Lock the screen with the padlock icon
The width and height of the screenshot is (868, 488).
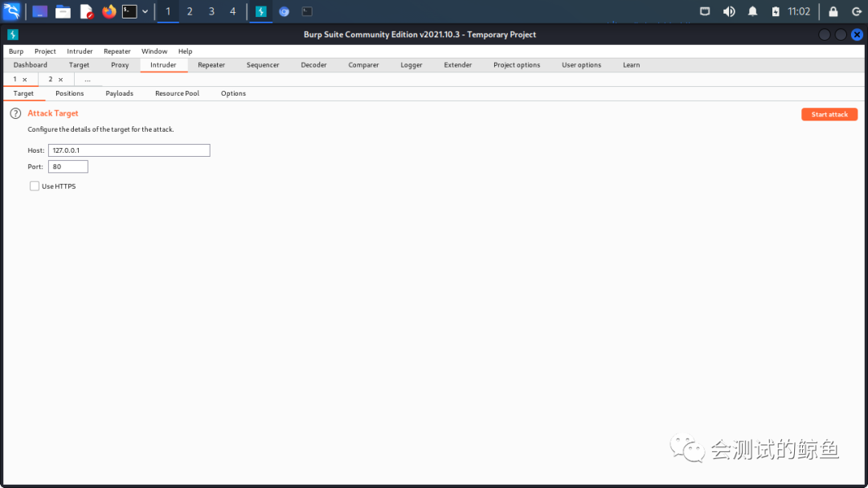pyautogui.click(x=833, y=11)
